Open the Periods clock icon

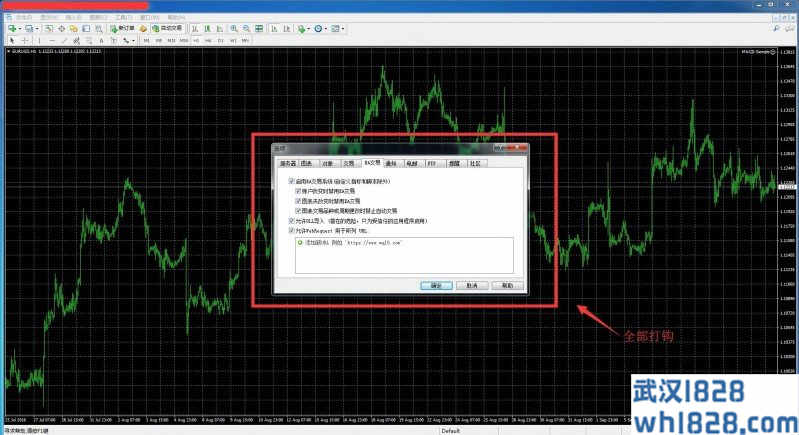pyautogui.click(x=318, y=29)
